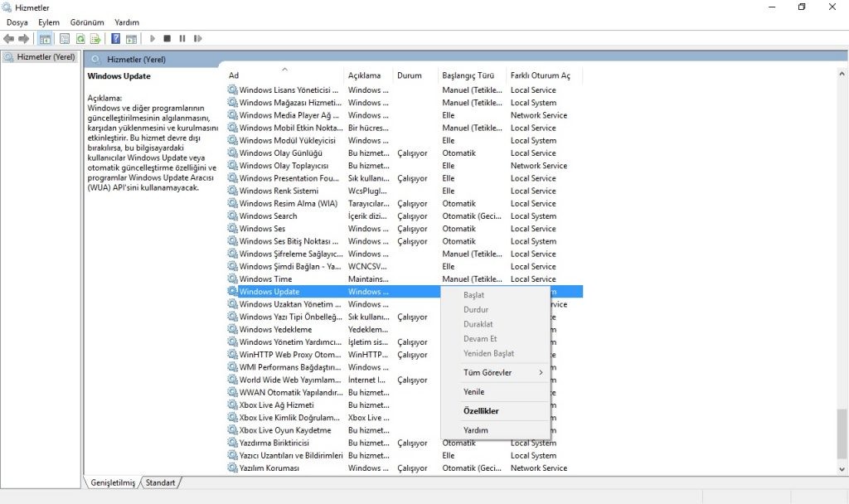Click the toolbar Refresh icon
This screenshot has width=849, height=504.
(x=80, y=38)
